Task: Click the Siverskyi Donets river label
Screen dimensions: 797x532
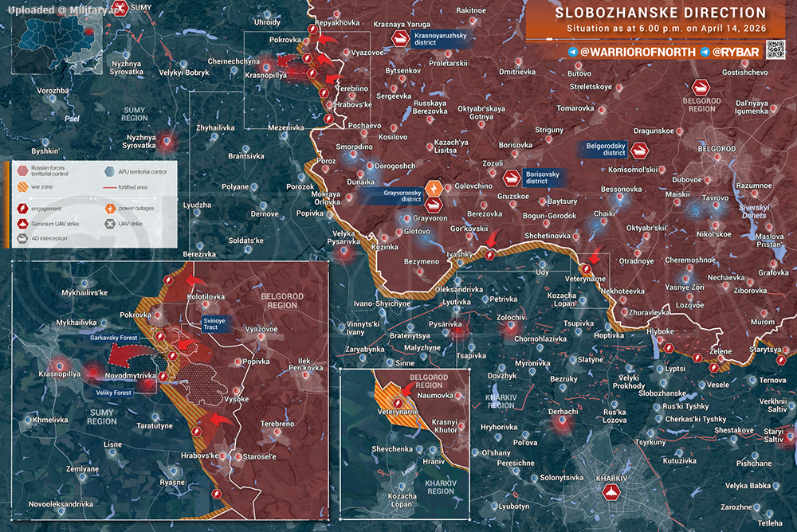Action: point(754,211)
